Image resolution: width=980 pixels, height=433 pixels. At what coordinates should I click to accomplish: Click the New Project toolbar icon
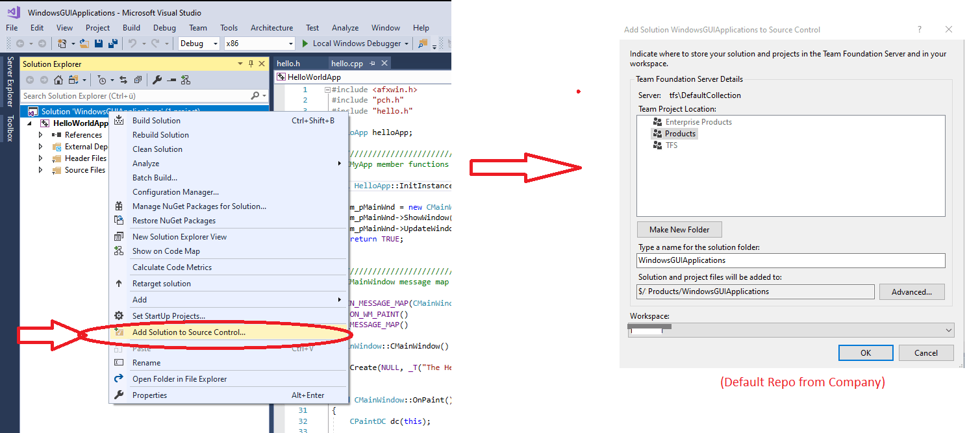coord(62,43)
